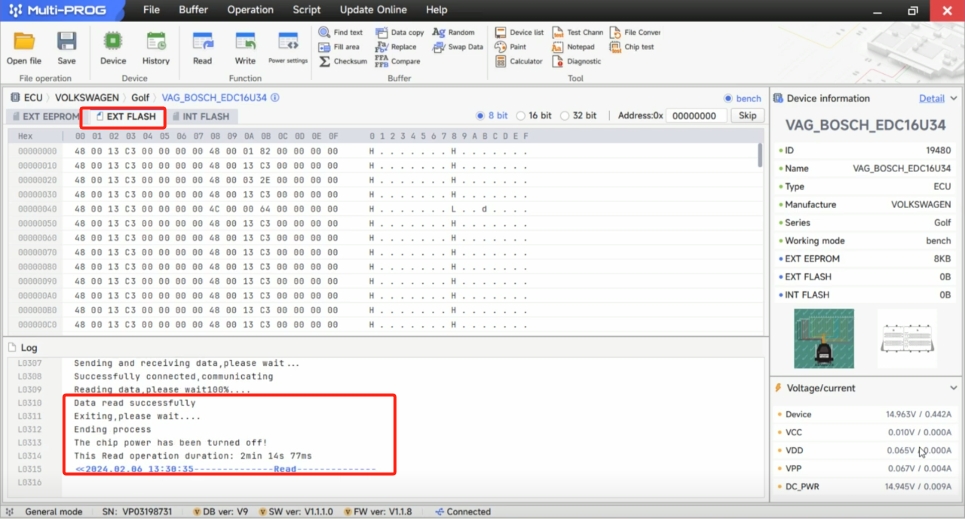This screenshot has height=519, width=965.
Task: Click info icon beside VAG_BOSCH_EDC16U34
Action: [275, 97]
